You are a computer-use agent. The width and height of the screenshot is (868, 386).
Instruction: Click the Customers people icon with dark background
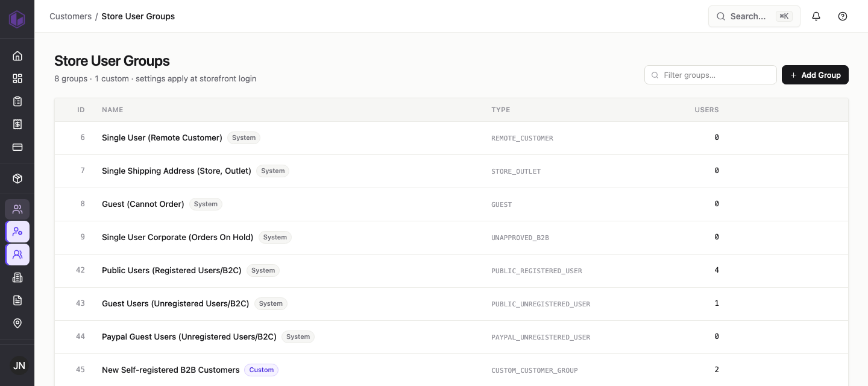(17, 209)
